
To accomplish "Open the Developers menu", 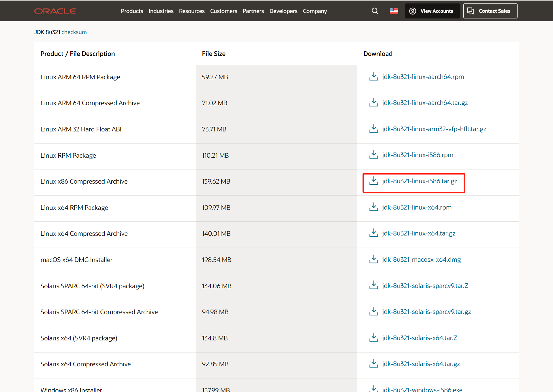I will click(283, 11).
